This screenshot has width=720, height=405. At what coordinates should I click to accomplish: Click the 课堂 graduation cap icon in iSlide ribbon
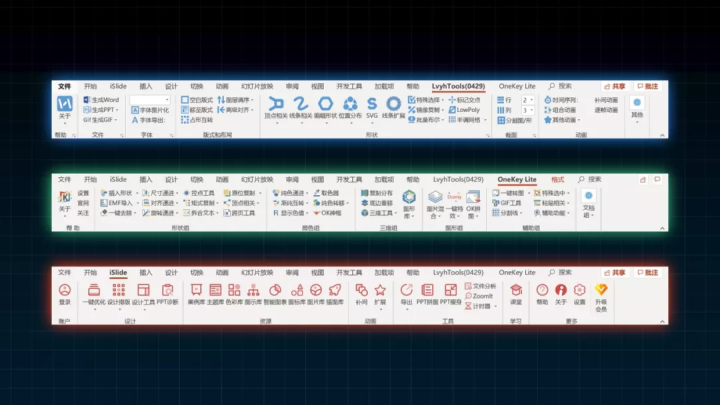tap(516, 290)
